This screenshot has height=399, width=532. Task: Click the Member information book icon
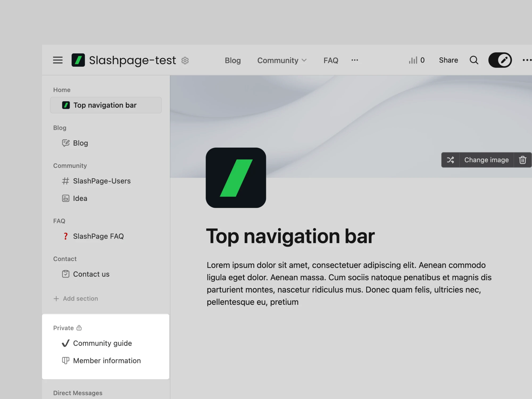pos(66,361)
